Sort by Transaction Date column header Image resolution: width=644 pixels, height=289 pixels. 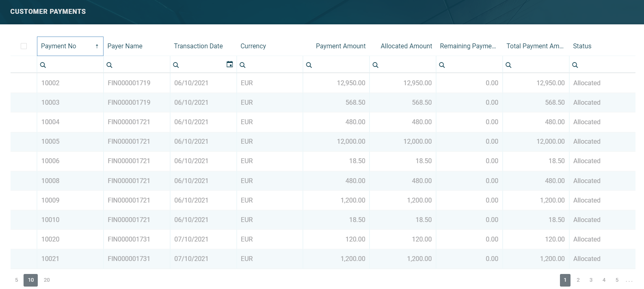click(198, 46)
